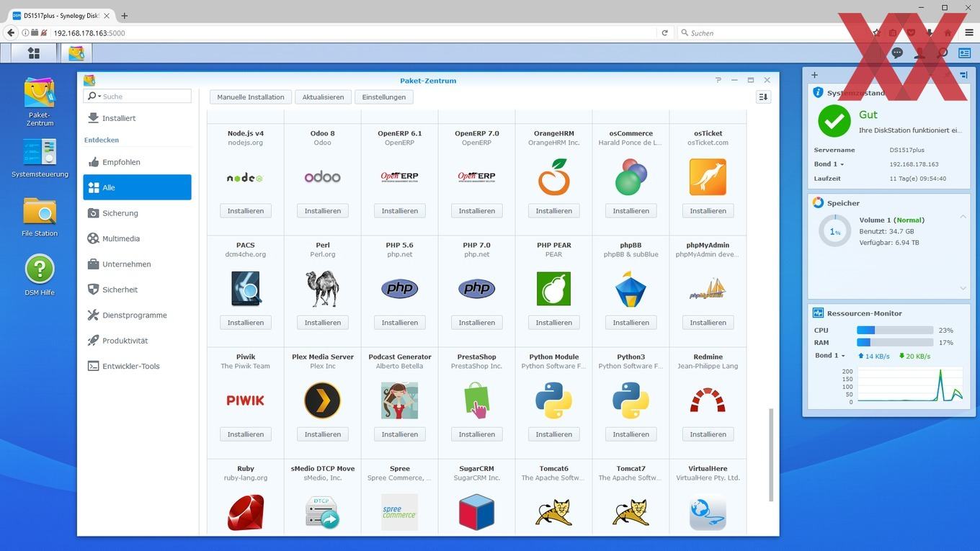Reload the page in browser

[x=664, y=32]
